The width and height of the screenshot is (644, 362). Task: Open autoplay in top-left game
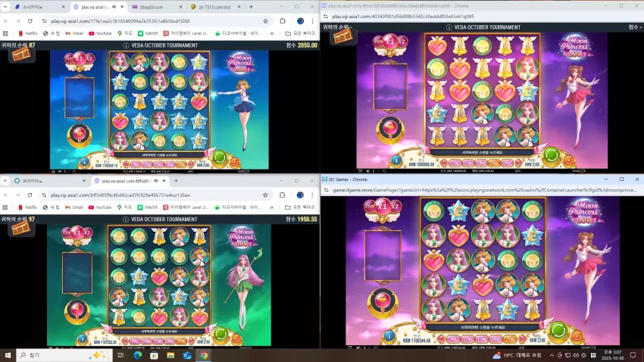coord(235,162)
